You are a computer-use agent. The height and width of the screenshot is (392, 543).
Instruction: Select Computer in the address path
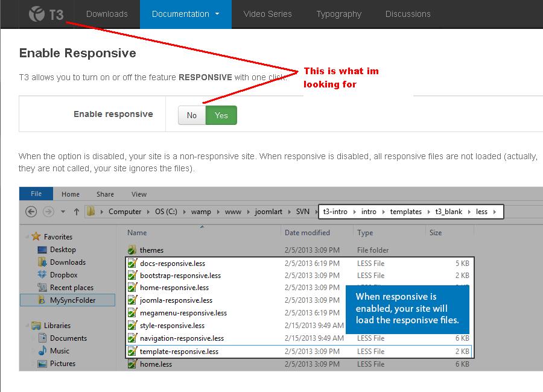(125, 212)
